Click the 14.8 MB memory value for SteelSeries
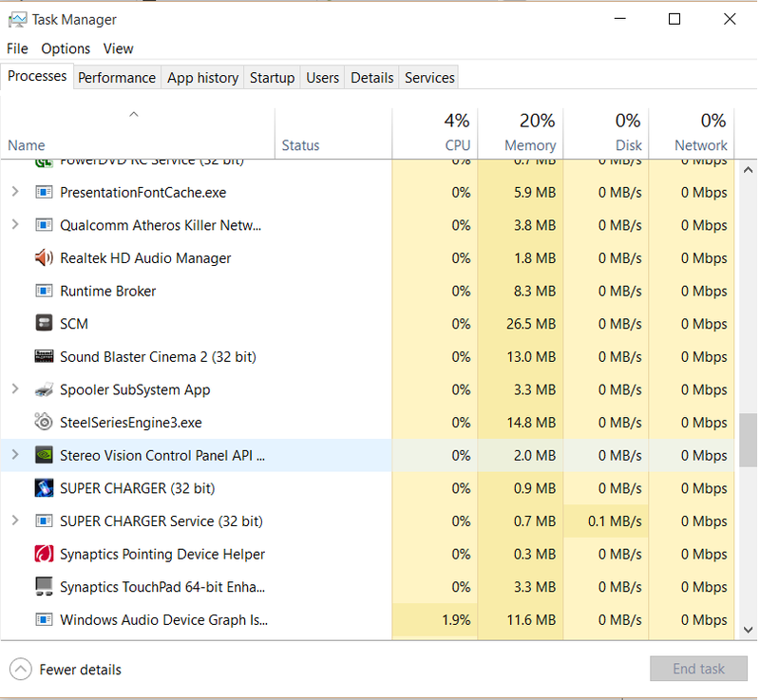 click(x=531, y=423)
